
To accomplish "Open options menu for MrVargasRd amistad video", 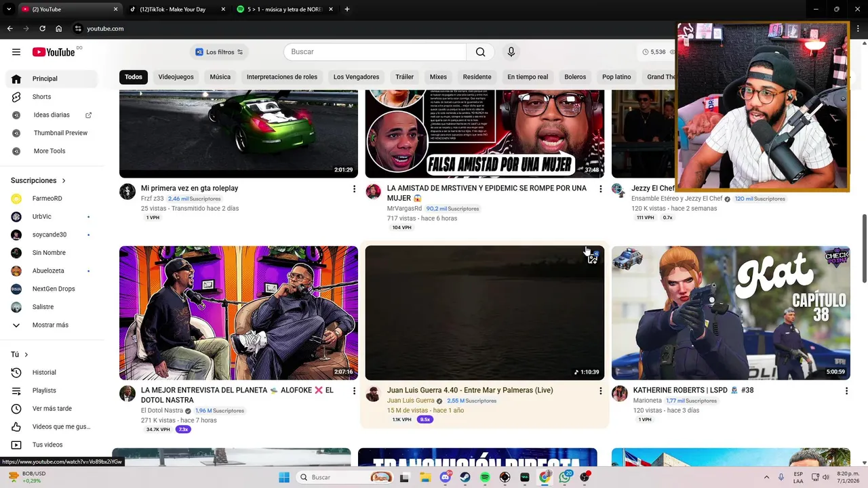I will (x=600, y=188).
